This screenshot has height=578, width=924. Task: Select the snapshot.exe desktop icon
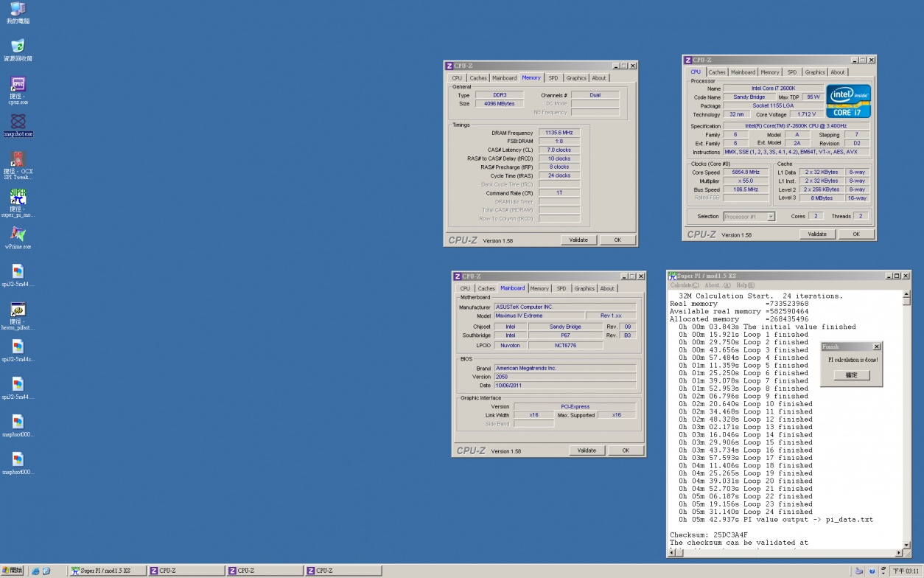(x=18, y=122)
